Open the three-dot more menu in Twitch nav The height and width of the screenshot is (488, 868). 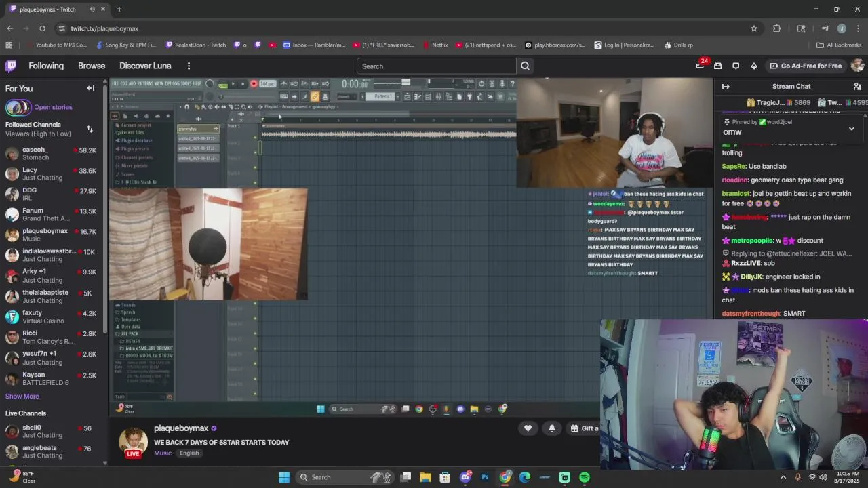pyautogui.click(x=189, y=66)
